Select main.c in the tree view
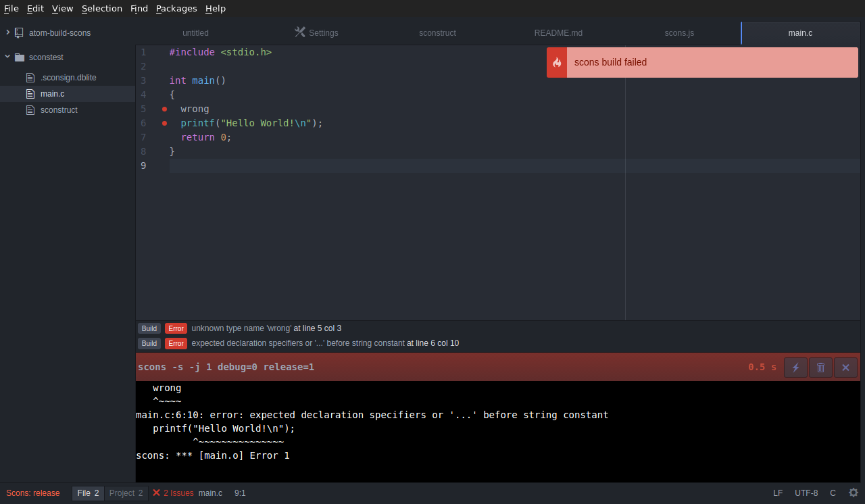This screenshot has width=865, height=504. click(x=53, y=94)
